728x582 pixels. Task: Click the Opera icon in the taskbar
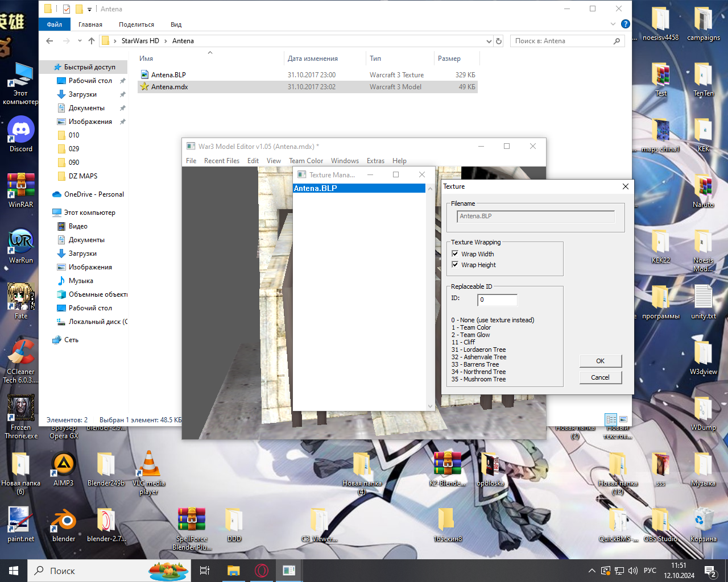pos(262,571)
